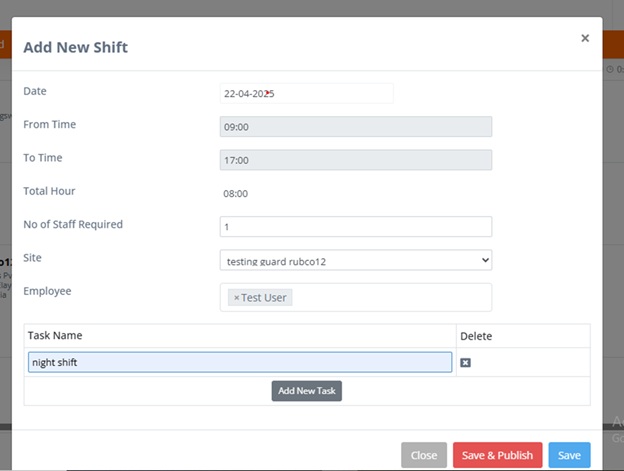Click the To Time field 17:00
This screenshot has width=624, height=471.
(356, 160)
